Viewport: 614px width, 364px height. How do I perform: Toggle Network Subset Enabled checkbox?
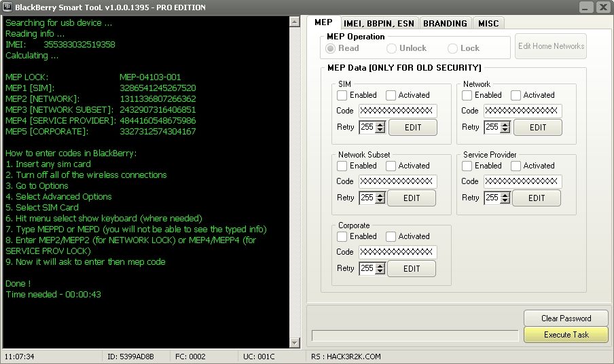[342, 166]
